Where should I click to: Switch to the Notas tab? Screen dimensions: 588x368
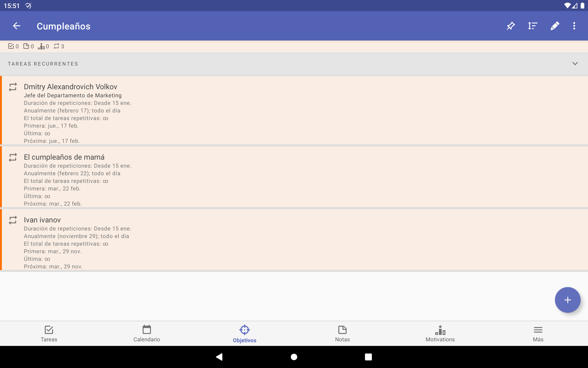pos(343,334)
